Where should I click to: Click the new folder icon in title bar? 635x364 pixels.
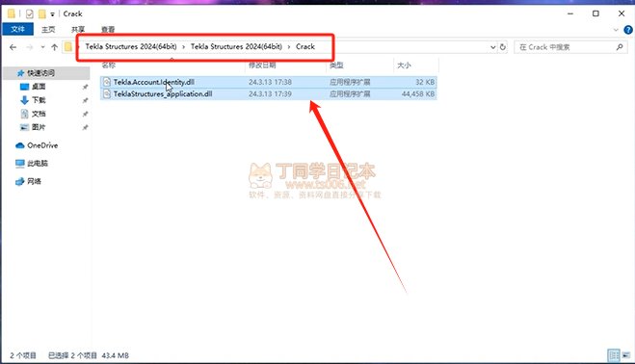click(41, 13)
